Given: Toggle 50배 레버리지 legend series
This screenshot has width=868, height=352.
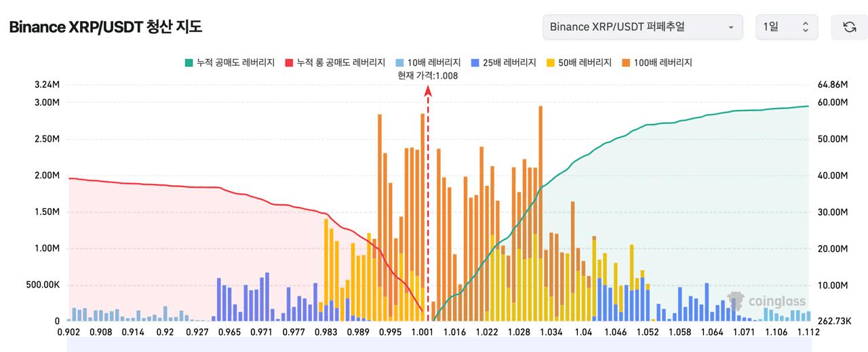Looking at the screenshot, I should [579, 62].
